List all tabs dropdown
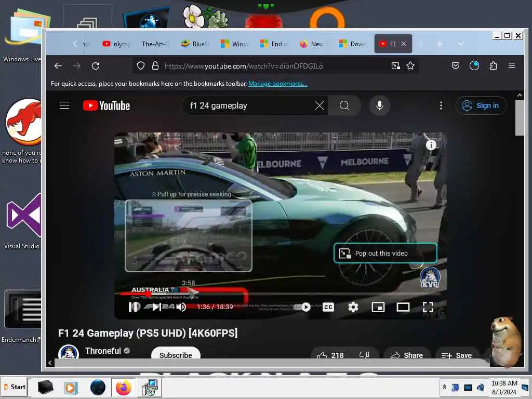The image size is (532, 399). [461, 44]
